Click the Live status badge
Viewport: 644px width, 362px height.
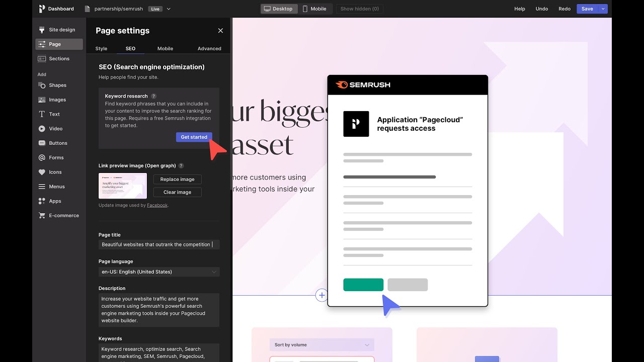[155, 9]
